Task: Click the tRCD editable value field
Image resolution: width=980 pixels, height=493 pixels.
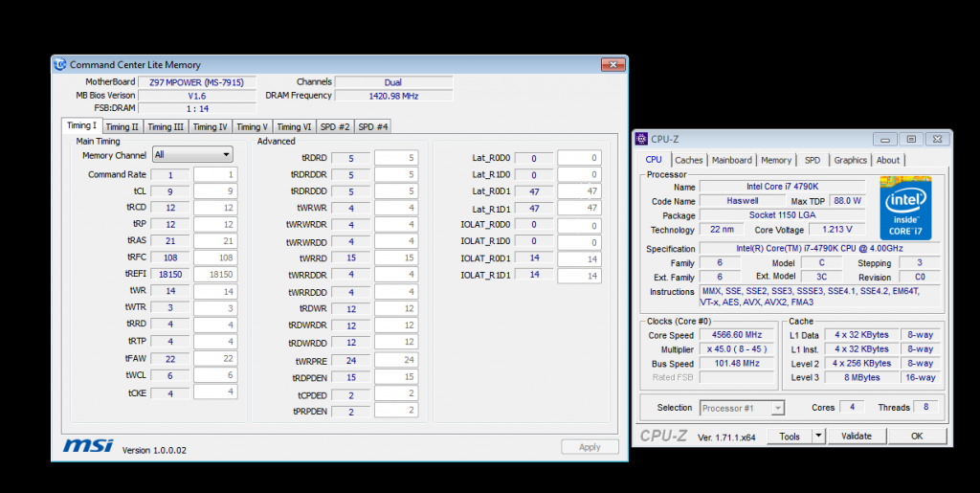Action: click(x=215, y=208)
